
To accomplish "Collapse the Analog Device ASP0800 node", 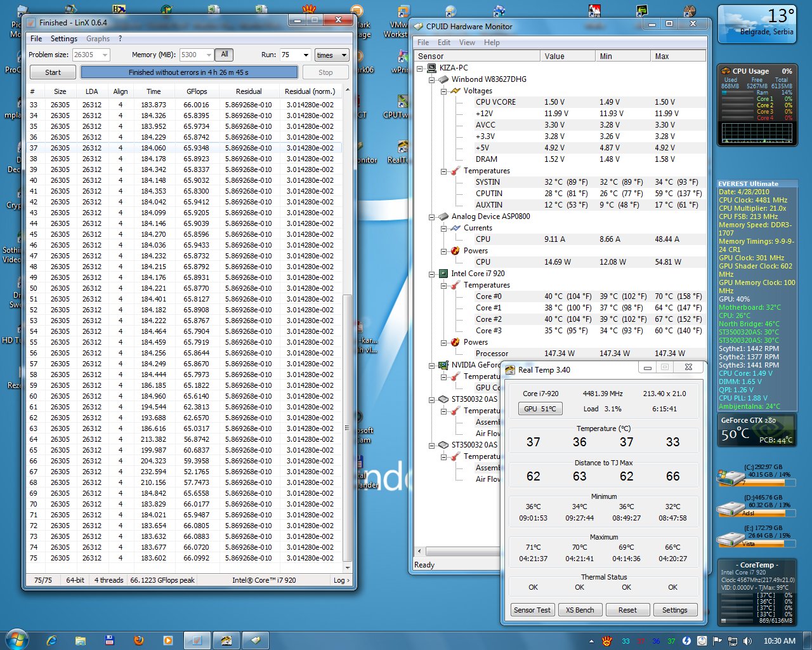I will coord(431,216).
